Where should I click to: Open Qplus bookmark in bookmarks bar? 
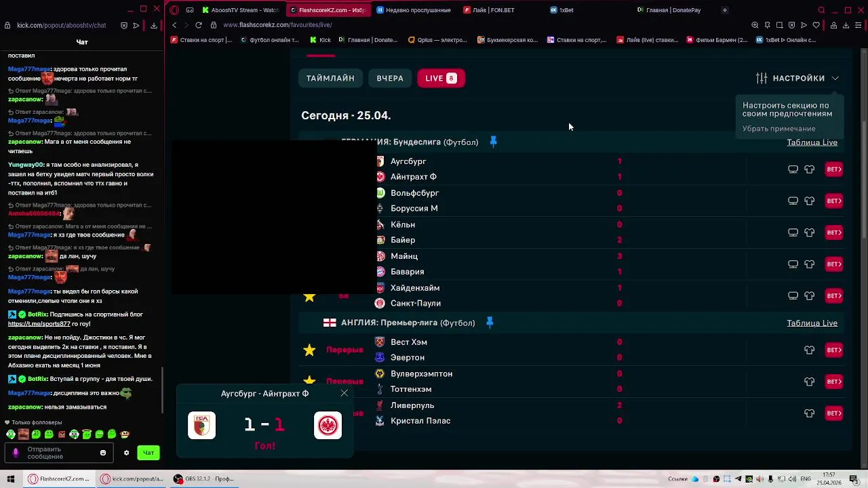437,40
